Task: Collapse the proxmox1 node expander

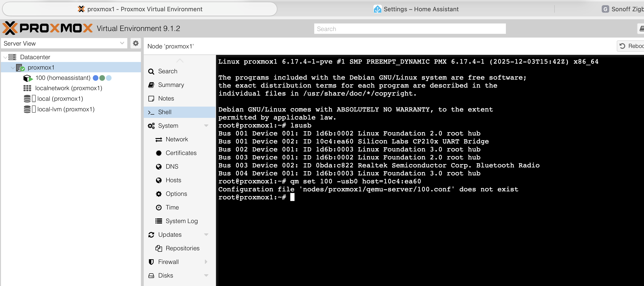Action: point(12,67)
